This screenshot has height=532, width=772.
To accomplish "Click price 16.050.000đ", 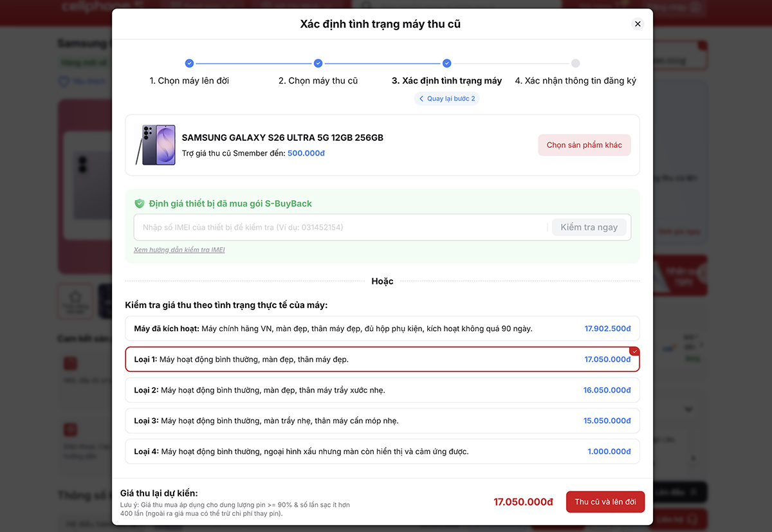I will pyautogui.click(x=607, y=390).
